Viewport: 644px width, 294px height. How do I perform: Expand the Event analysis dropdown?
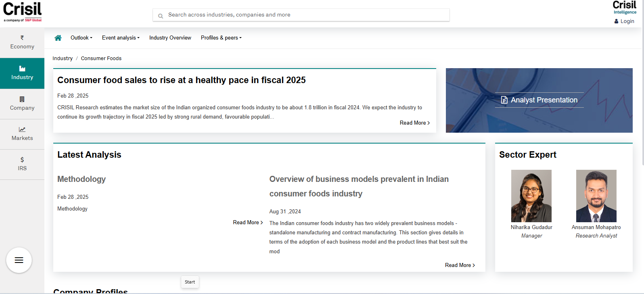121,38
